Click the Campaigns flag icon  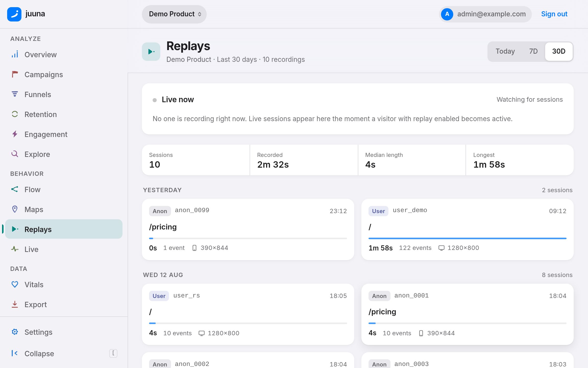click(15, 74)
